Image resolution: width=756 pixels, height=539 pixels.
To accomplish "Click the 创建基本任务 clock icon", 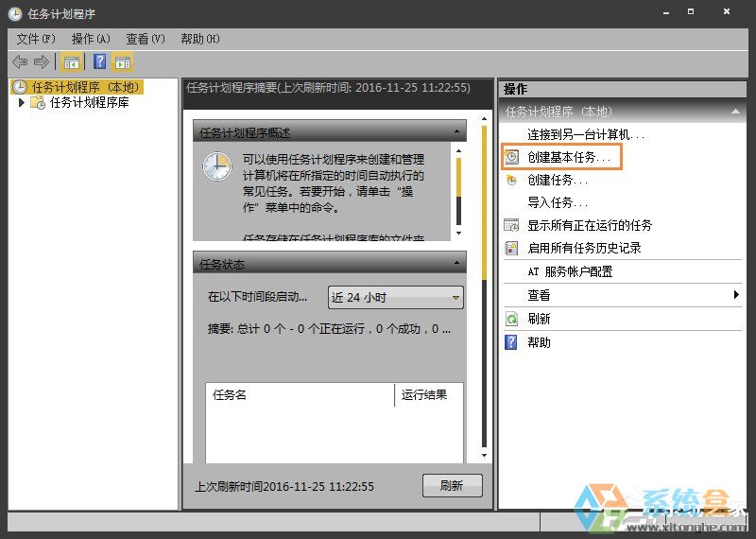I will (511, 157).
